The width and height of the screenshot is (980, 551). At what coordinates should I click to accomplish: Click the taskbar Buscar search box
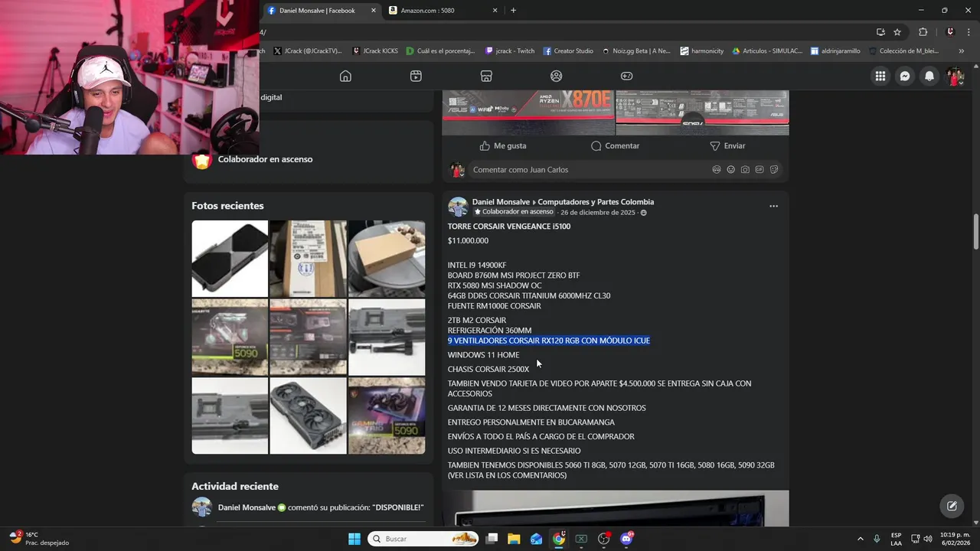[x=423, y=539]
